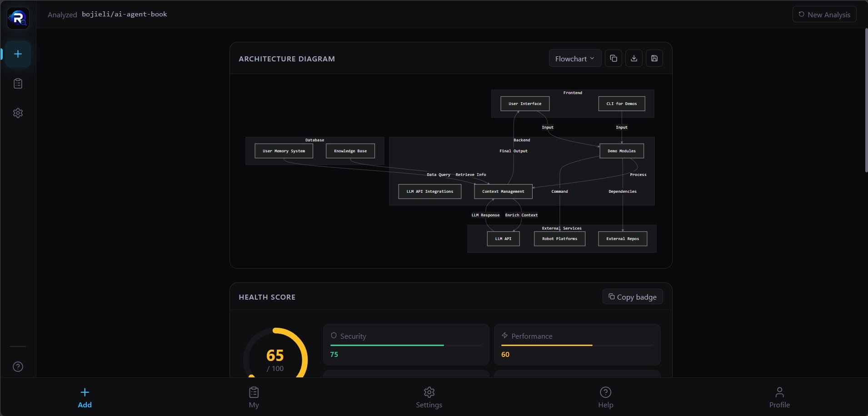Select the plus Add icon in left sidebar
This screenshot has height=416, width=868.
coord(18,54)
